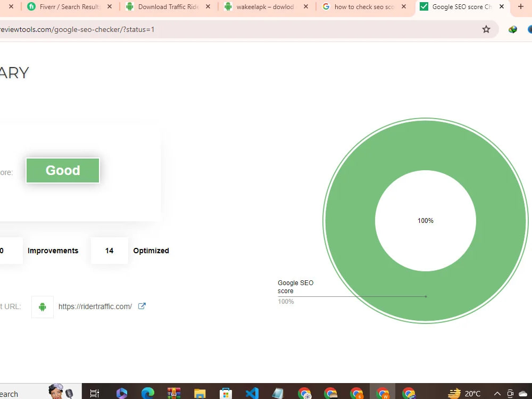Click the 100% text in chart center
The height and width of the screenshot is (399, 532).
tap(426, 221)
